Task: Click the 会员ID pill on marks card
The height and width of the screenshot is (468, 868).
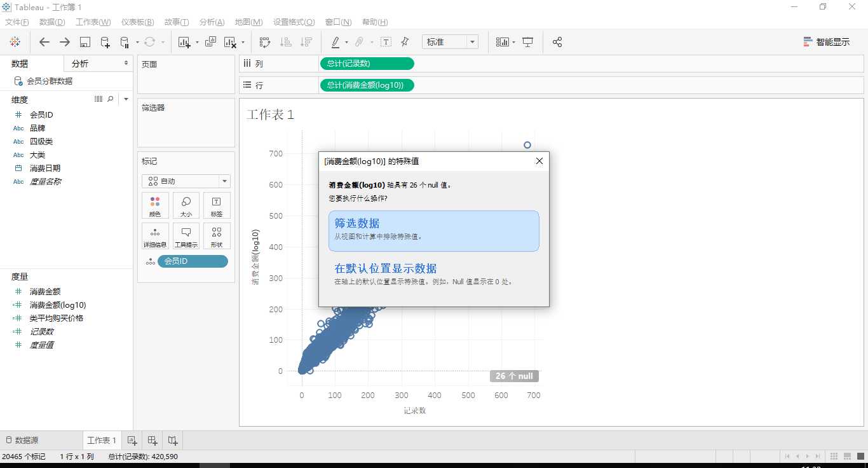Action: (x=193, y=261)
